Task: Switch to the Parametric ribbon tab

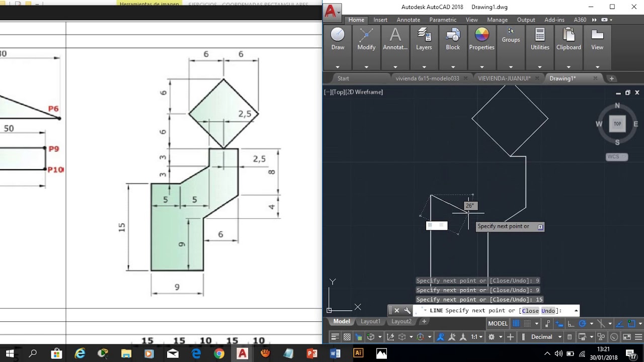Action: pos(443,20)
